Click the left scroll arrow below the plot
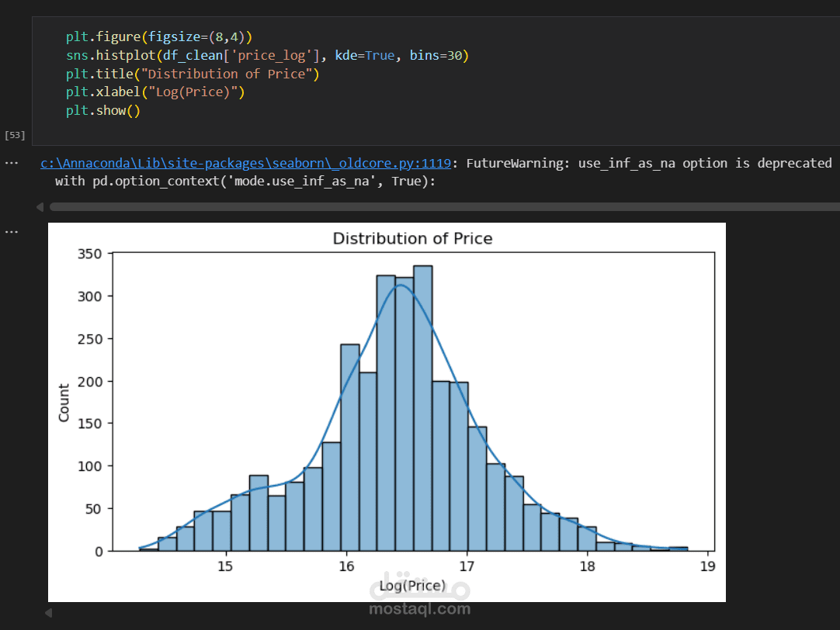Image resolution: width=840 pixels, height=630 pixels. [x=48, y=612]
